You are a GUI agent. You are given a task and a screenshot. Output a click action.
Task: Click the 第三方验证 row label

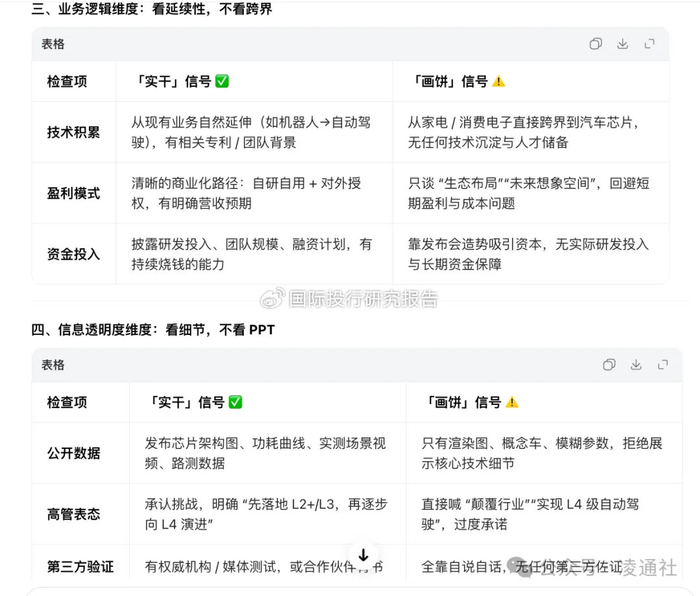(x=80, y=567)
